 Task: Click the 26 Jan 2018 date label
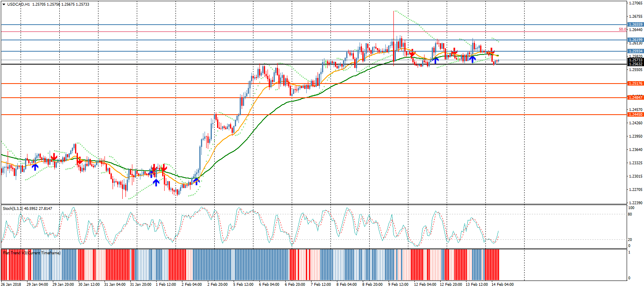coord(11,285)
